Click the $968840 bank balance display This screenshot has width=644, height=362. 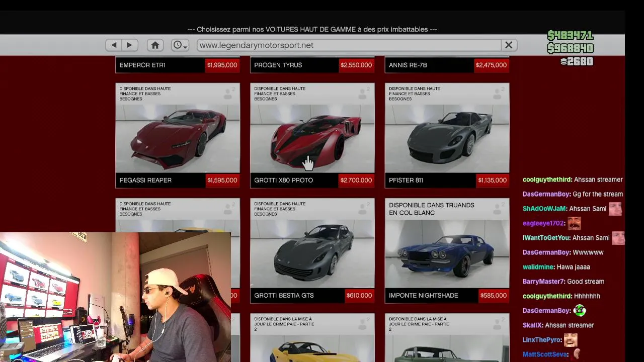[570, 48]
